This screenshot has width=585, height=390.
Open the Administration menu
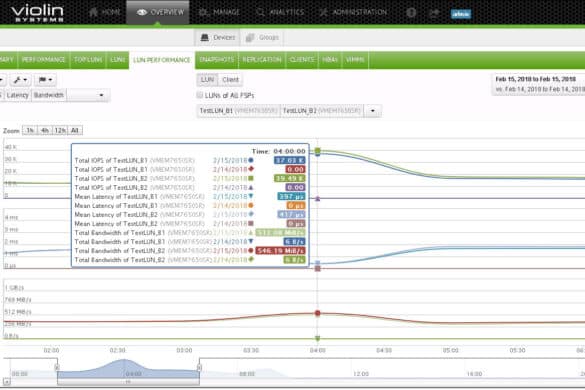click(x=354, y=12)
